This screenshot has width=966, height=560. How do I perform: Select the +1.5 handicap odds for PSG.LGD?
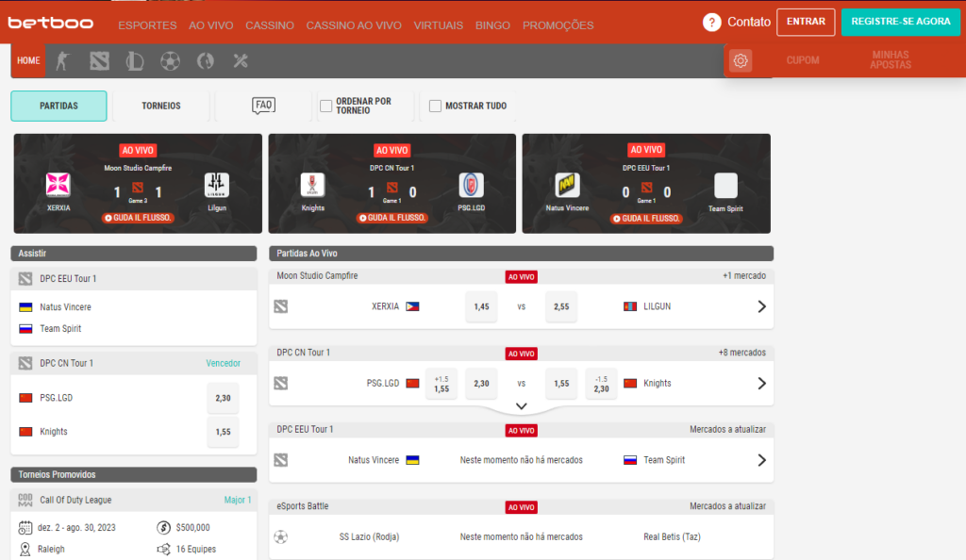(x=441, y=384)
